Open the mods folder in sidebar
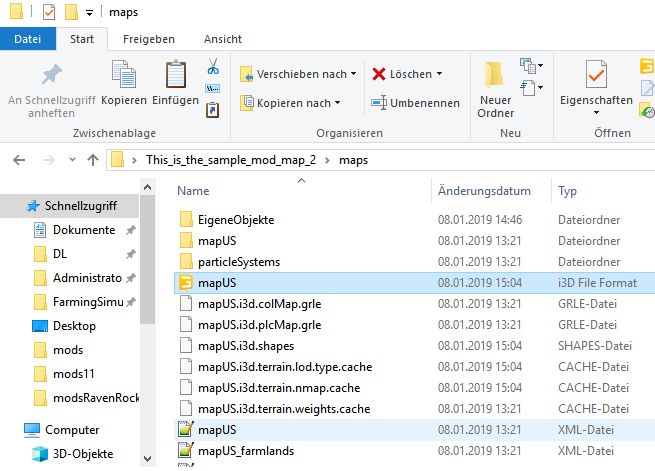The width and height of the screenshot is (655, 471). click(x=68, y=350)
